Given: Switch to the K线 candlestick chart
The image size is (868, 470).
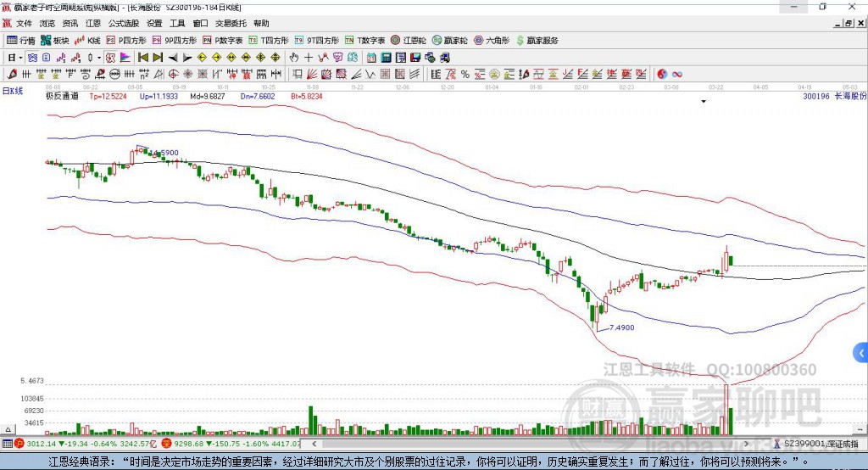Looking at the screenshot, I should tap(87, 41).
